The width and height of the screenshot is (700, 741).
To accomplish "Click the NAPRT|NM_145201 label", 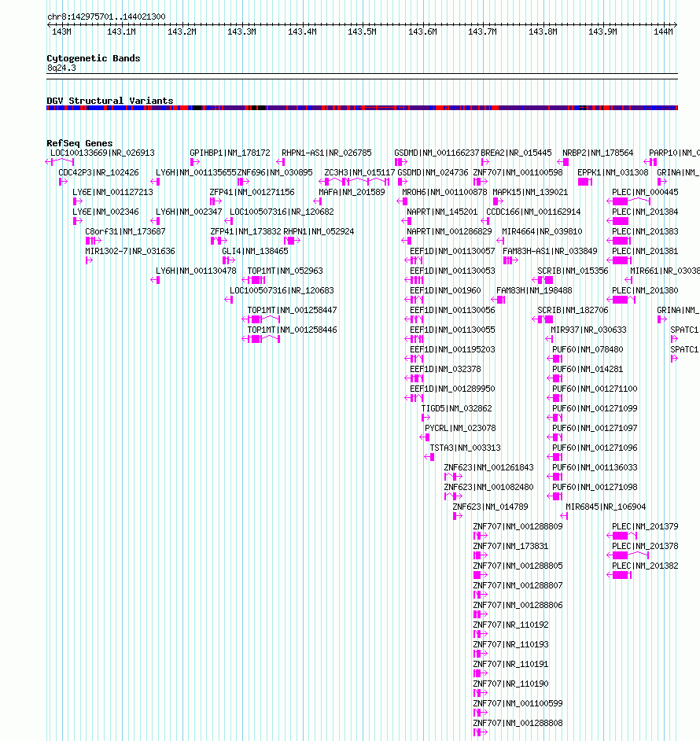I will pos(442,212).
